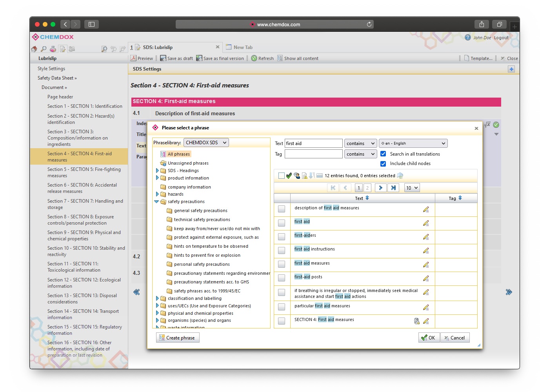Screen dimensions: 549x392
Task: Click the green checkmark icon in results toolbar
Action: coord(289,176)
